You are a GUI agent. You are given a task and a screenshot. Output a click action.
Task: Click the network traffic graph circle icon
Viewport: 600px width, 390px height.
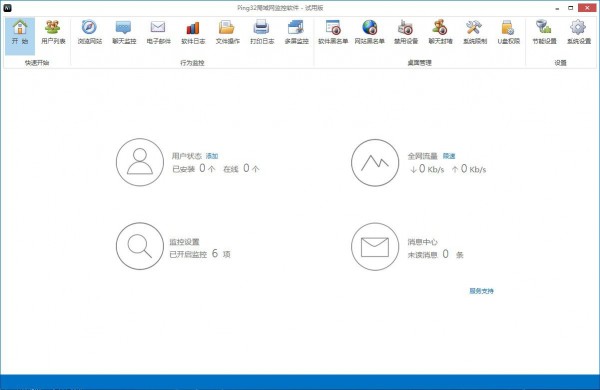click(x=375, y=162)
